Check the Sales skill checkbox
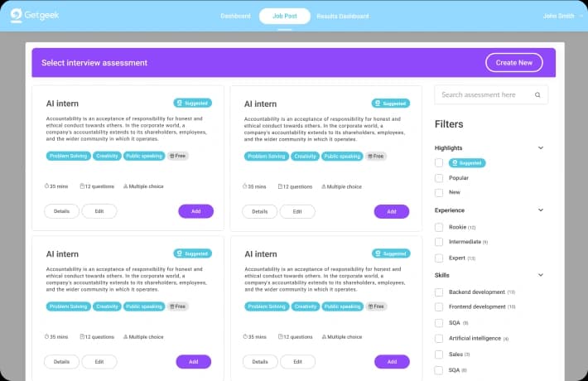Viewport: 588px width, 381px height. click(439, 354)
